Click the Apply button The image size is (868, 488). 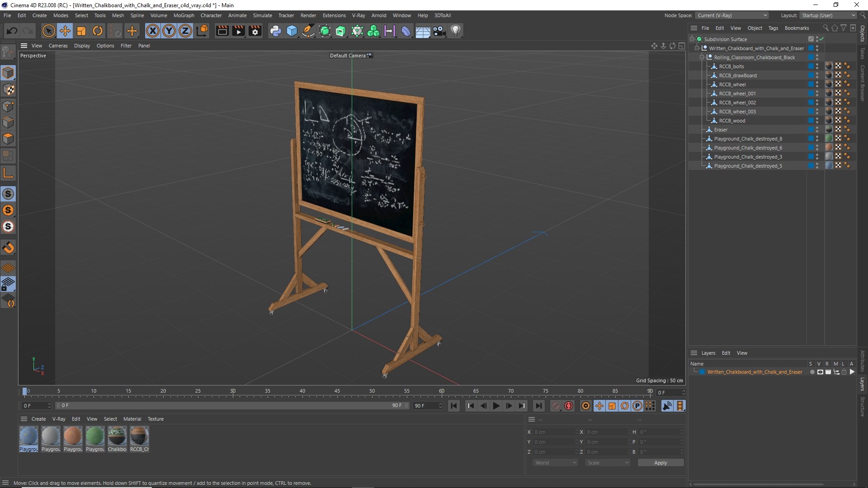660,463
